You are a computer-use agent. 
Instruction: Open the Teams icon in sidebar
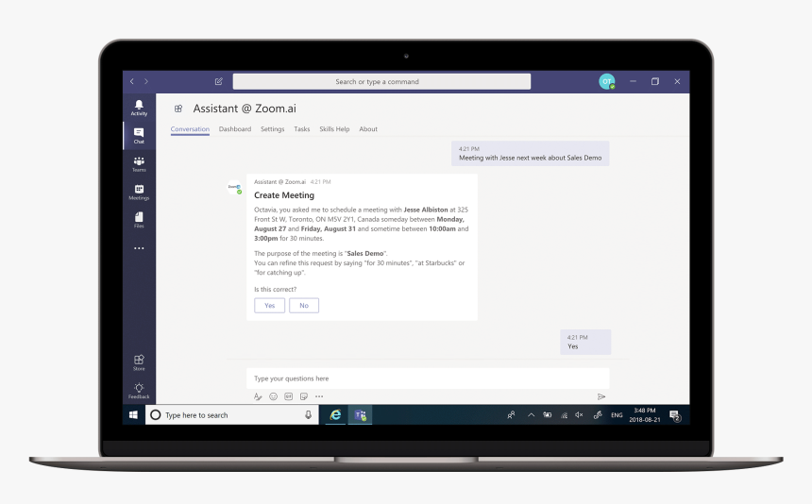139,164
